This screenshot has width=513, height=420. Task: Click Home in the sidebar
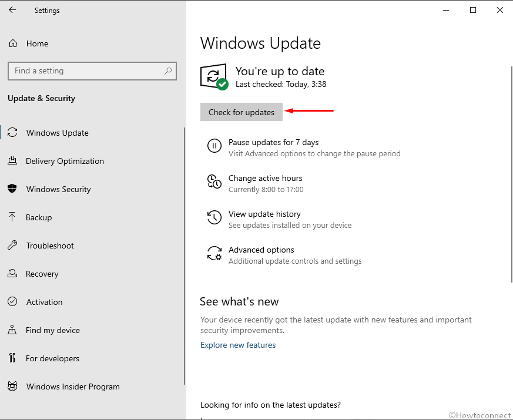click(37, 43)
